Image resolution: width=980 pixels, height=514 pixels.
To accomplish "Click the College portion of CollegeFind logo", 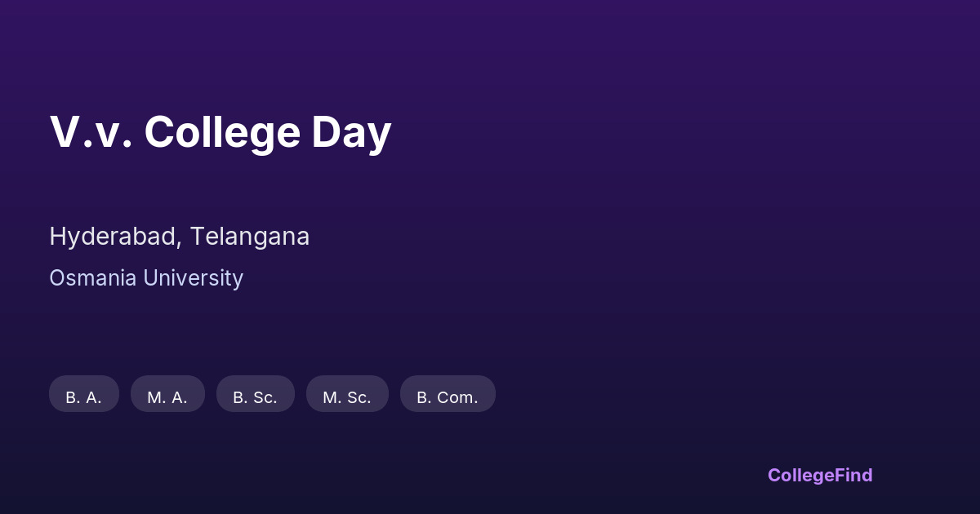I will [x=802, y=475].
